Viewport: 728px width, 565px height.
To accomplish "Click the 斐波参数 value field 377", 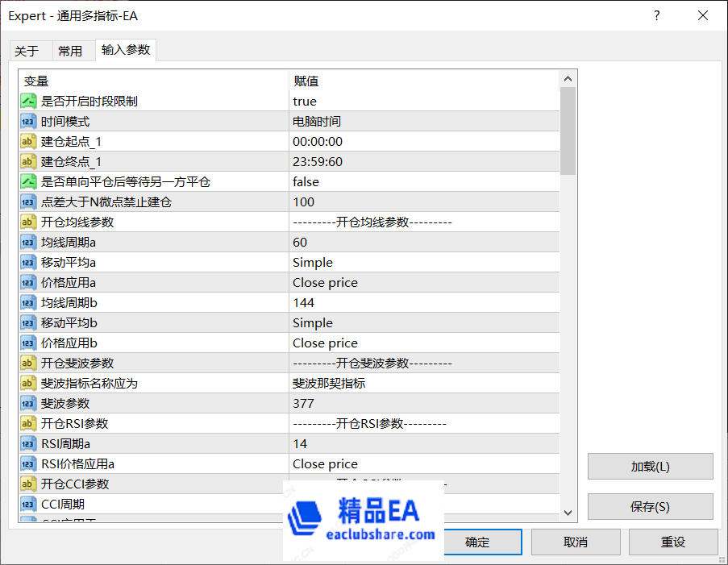I will pyautogui.click(x=304, y=403).
